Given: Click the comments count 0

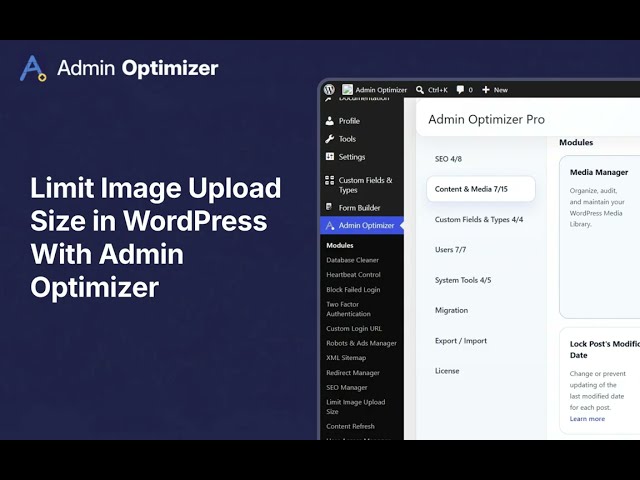Looking at the screenshot, I should (x=471, y=90).
